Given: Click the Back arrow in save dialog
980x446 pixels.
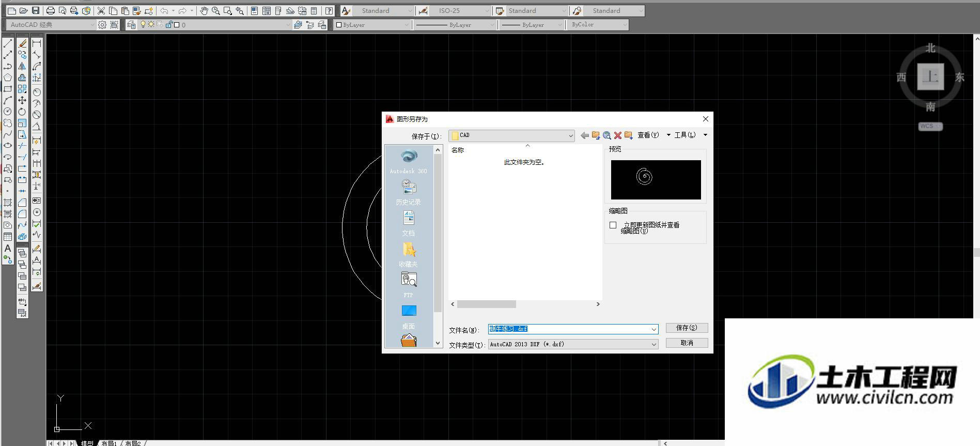Looking at the screenshot, I should [584, 135].
